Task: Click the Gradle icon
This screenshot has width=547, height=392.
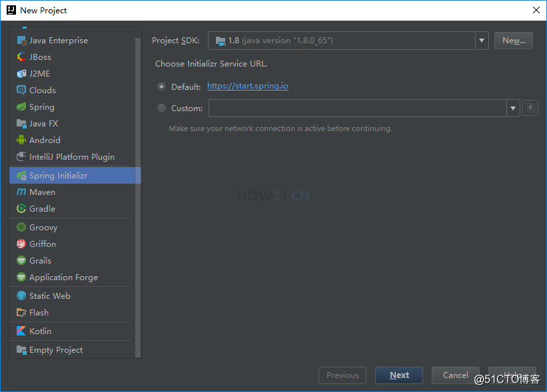Action: tap(21, 209)
